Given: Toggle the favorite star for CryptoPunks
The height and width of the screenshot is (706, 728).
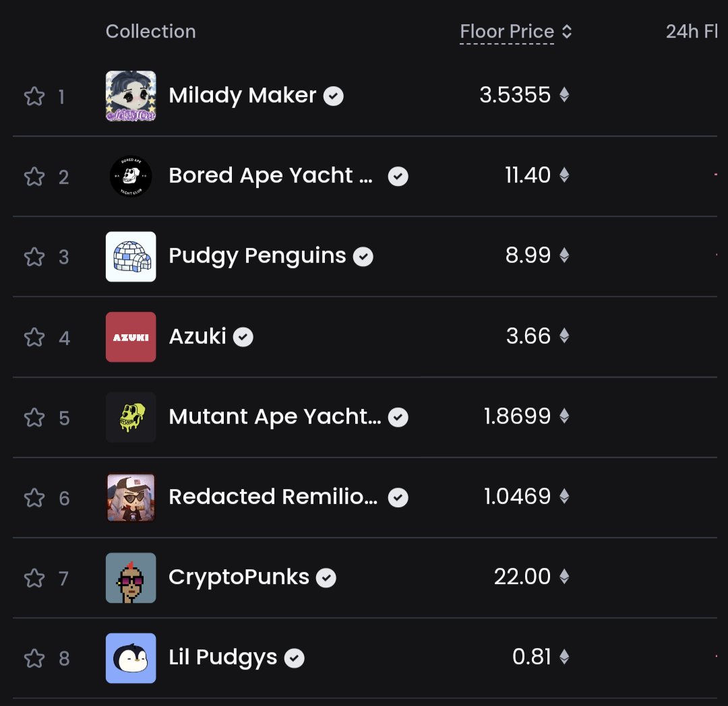Looking at the screenshot, I should [x=34, y=578].
